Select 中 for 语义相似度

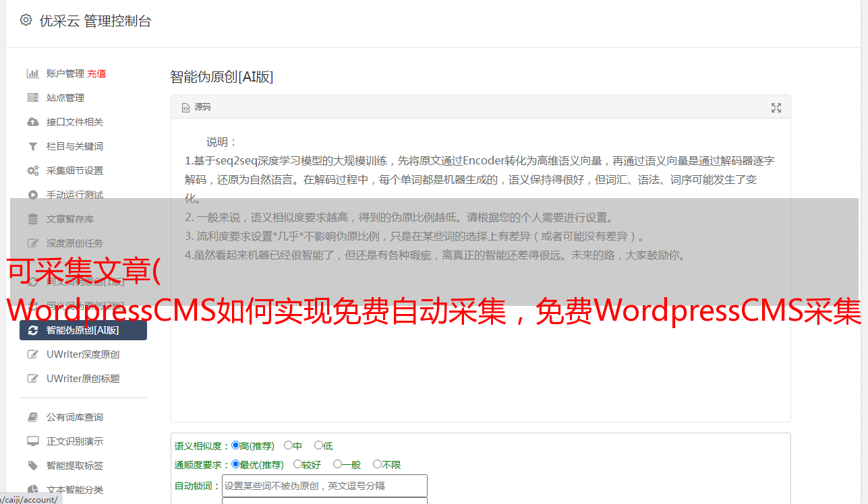[x=289, y=445]
